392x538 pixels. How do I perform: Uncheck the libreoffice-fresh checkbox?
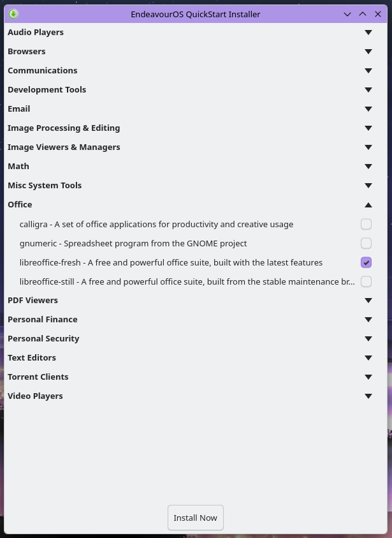tap(366, 262)
